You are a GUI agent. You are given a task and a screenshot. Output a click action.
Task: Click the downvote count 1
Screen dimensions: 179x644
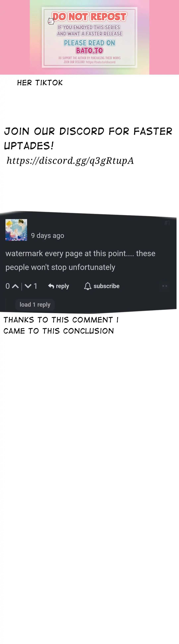pos(35,286)
